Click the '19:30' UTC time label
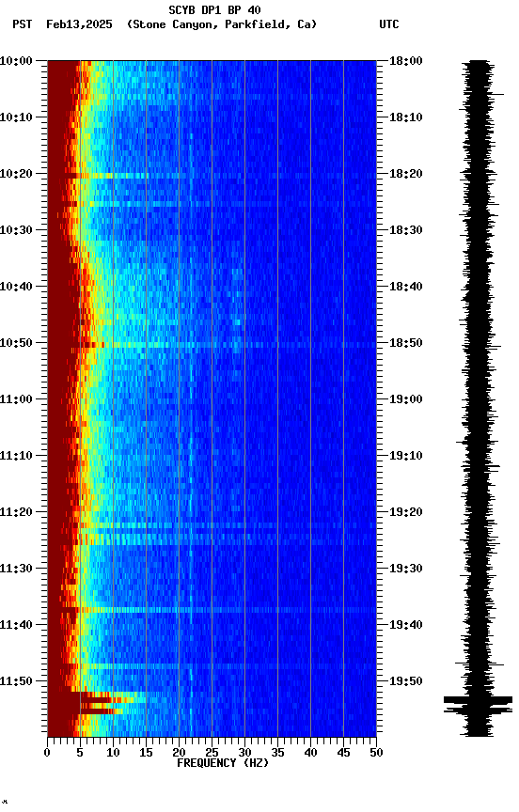 [406, 570]
